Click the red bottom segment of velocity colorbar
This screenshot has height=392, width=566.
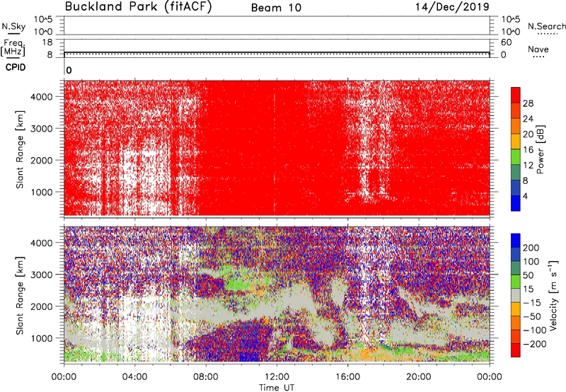[x=516, y=350]
